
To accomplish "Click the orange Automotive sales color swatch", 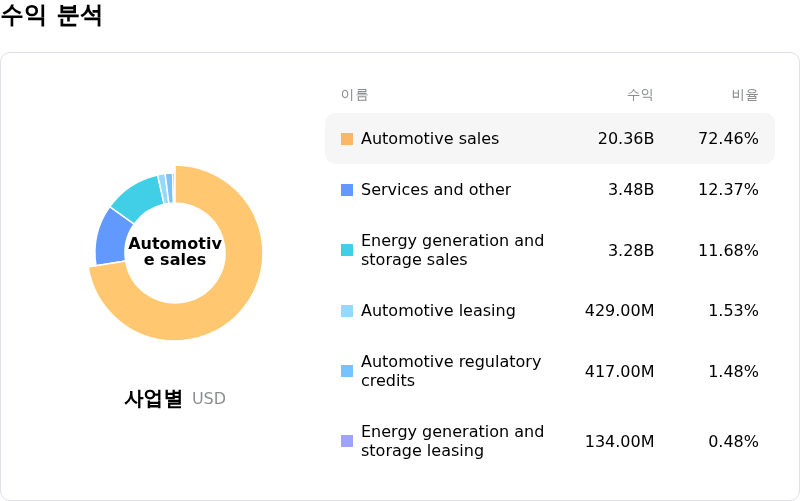I will tap(347, 139).
